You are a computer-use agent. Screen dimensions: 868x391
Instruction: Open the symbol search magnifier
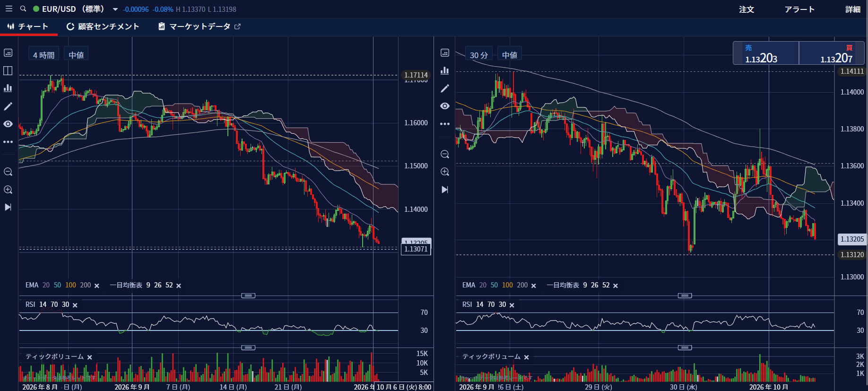click(x=23, y=9)
